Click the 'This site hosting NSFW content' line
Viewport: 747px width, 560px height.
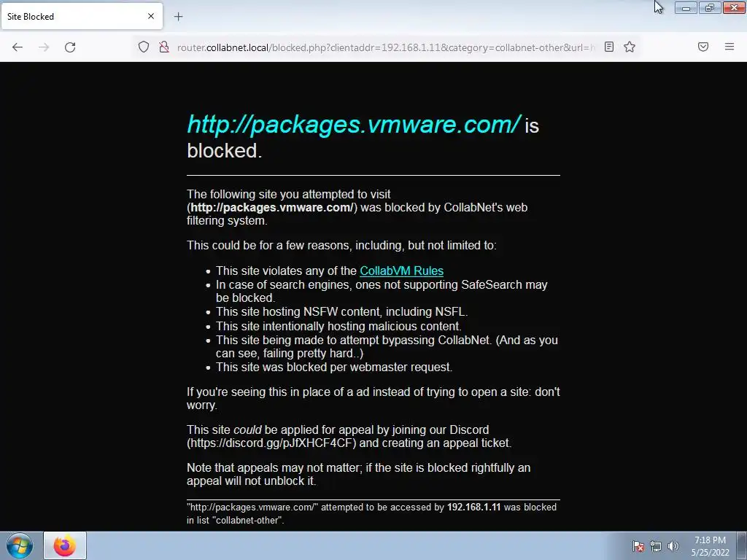[341, 312]
